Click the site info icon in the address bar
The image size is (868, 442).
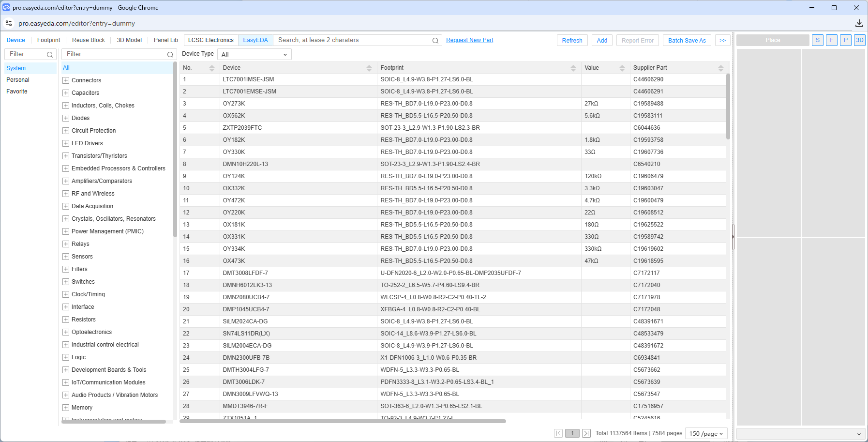click(9, 23)
